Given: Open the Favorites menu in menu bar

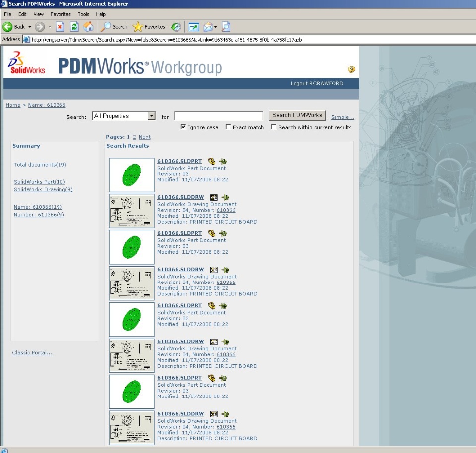Looking at the screenshot, I should point(60,14).
